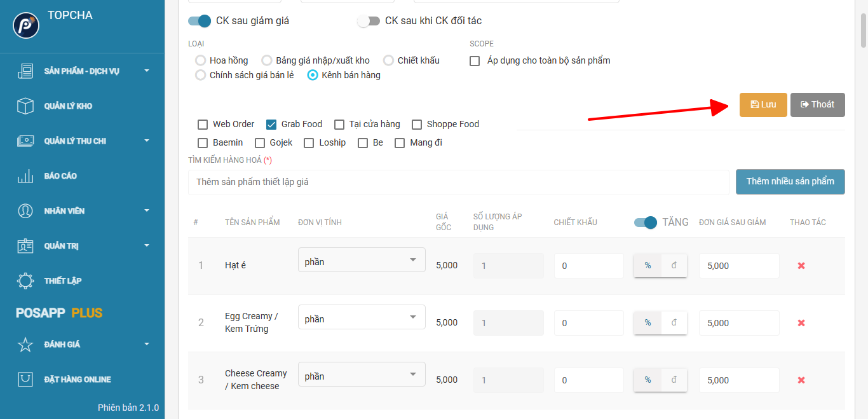Click the online ordering bag icon
Screen dimensions: 868x419
(x=25, y=380)
